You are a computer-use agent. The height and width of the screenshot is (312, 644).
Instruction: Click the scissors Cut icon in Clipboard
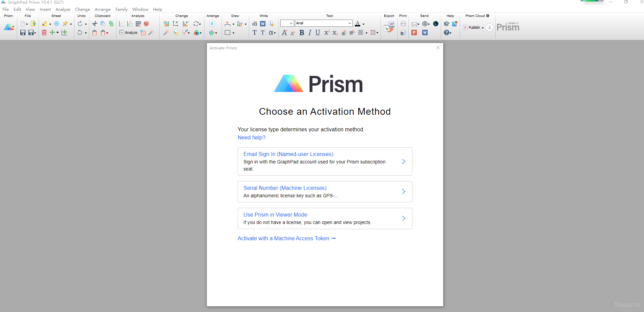[x=94, y=23]
